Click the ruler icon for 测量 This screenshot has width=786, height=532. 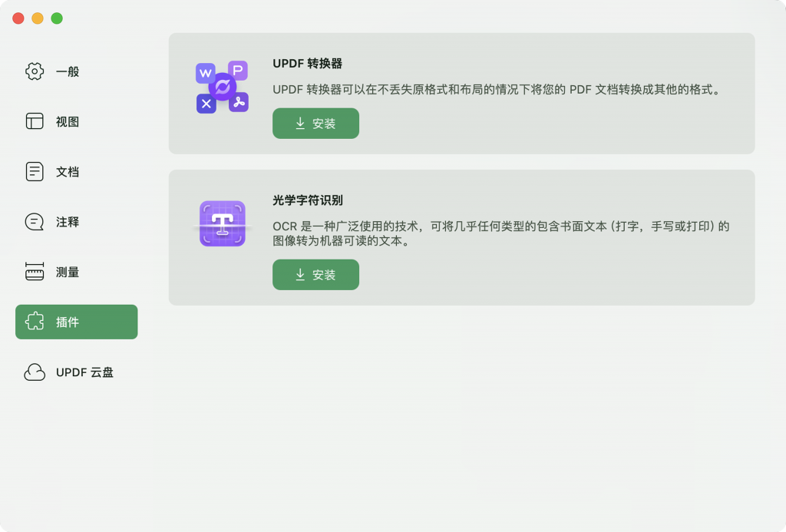(x=35, y=272)
